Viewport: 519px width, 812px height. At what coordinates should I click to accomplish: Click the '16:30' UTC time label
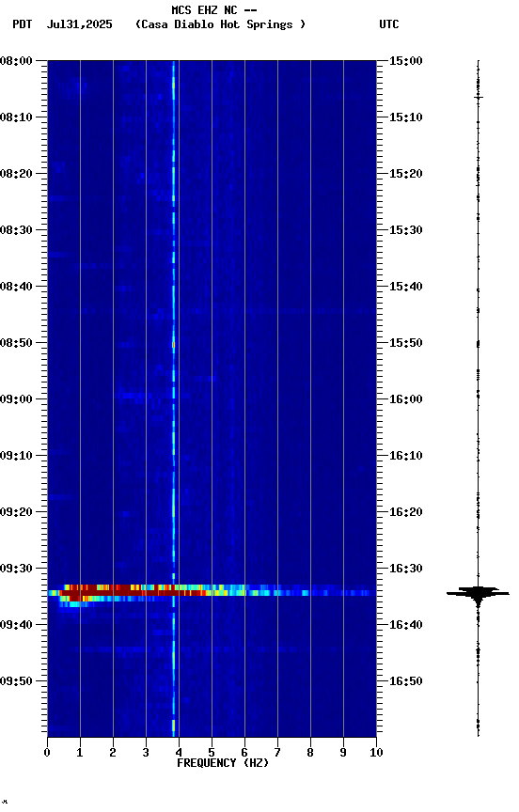pos(406,569)
